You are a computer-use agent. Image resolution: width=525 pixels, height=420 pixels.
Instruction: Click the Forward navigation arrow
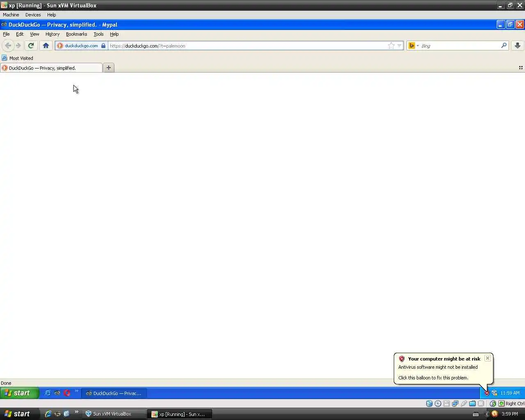pos(18,46)
